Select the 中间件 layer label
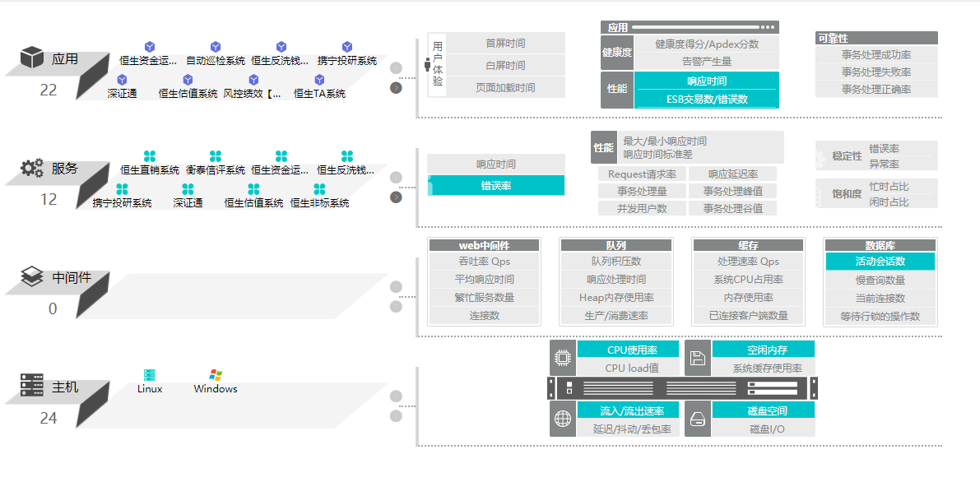 coord(72,278)
